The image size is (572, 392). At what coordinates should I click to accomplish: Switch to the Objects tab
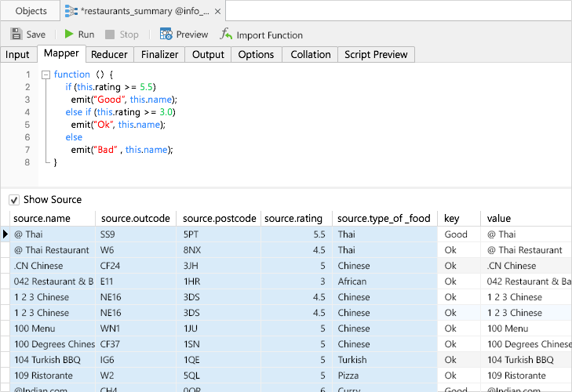31,11
